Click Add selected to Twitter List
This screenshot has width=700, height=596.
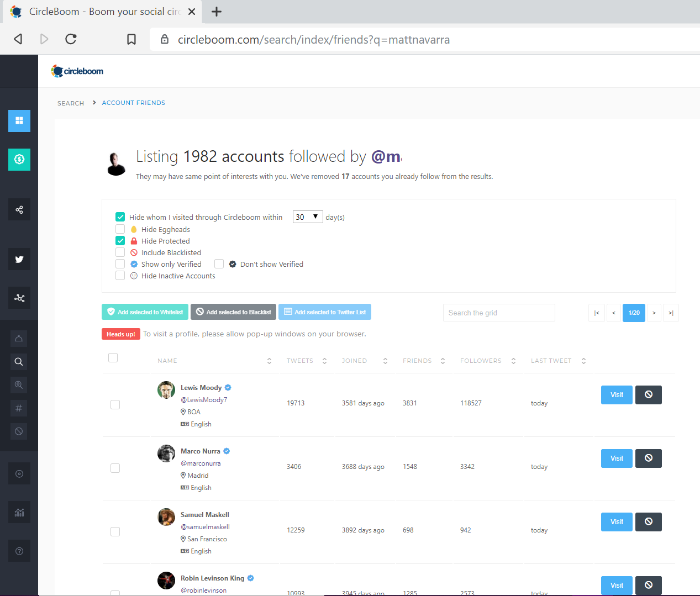[325, 312]
